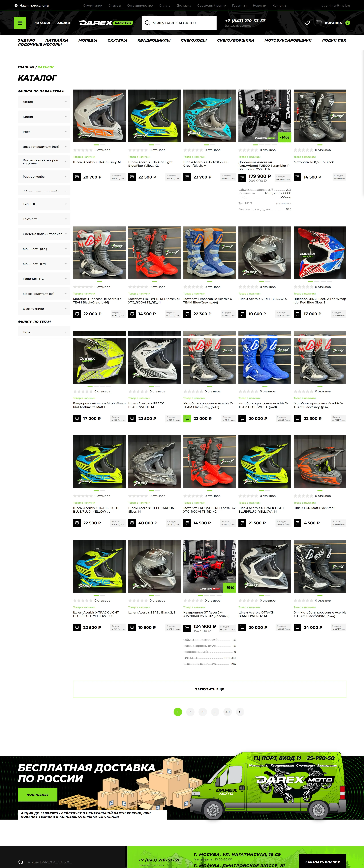Screen dimensions: 364x868
Task: Click the ЗАГРУЗИТЬ ЕЩЁ button
Action: pyautogui.click(x=209, y=689)
